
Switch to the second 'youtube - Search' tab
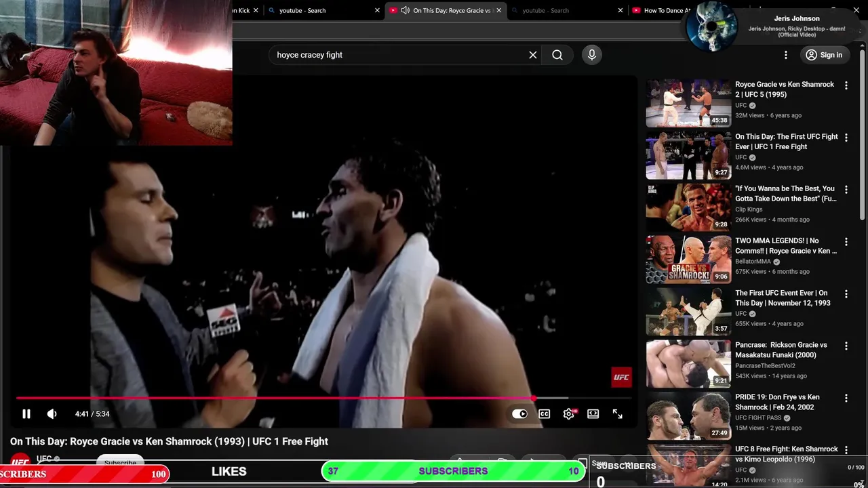[567, 10]
